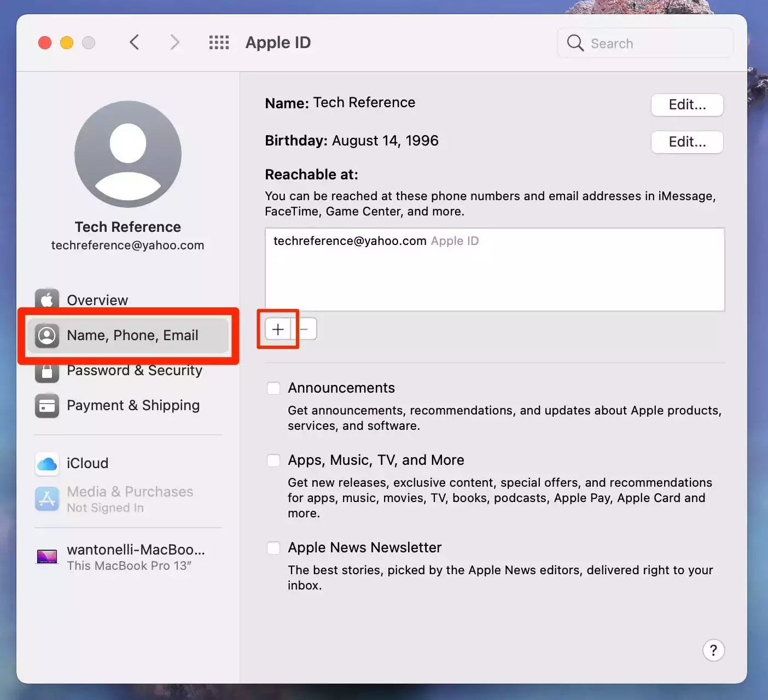Viewport: 768px width, 700px height.
Task: Add a new reachable contact with plus
Action: pos(278,329)
